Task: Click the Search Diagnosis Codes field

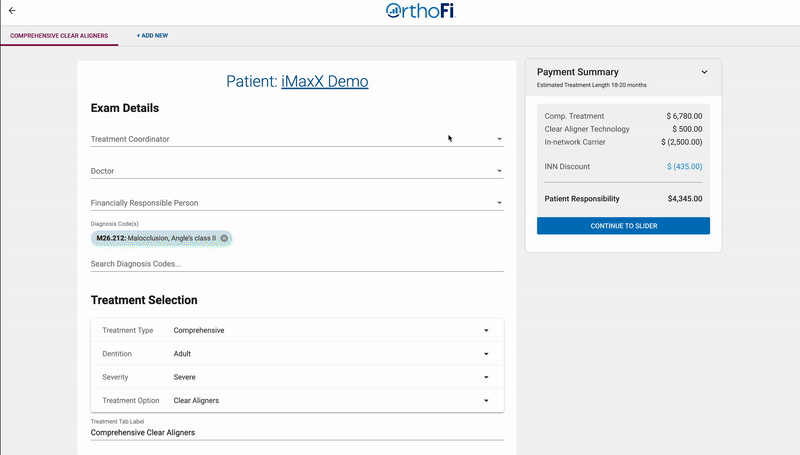Action: point(297,264)
